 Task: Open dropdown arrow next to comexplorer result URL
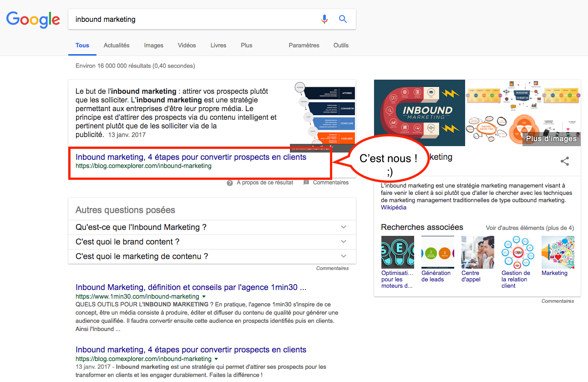click(216, 359)
